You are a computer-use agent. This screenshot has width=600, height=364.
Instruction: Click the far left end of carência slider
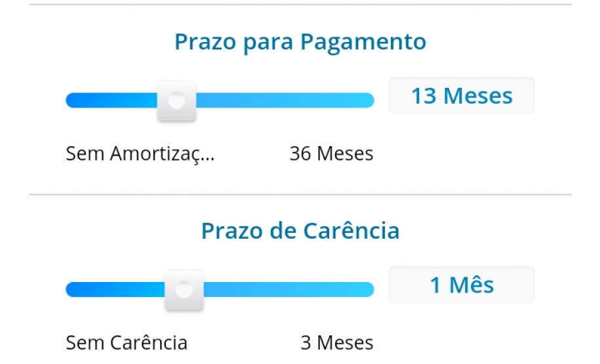(71, 289)
